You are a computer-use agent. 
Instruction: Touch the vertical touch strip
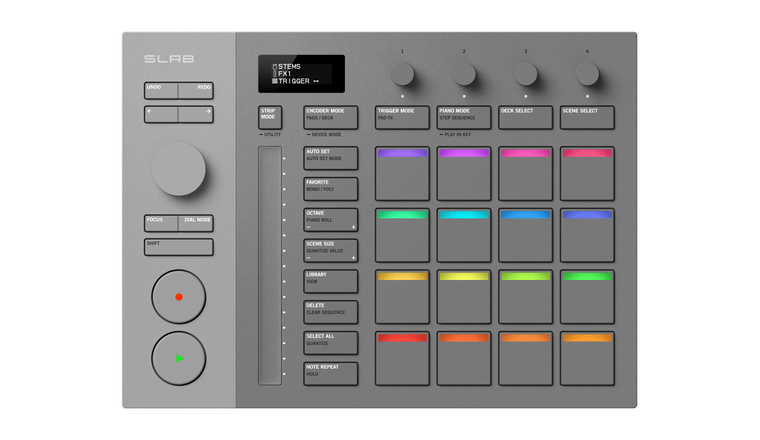270,265
